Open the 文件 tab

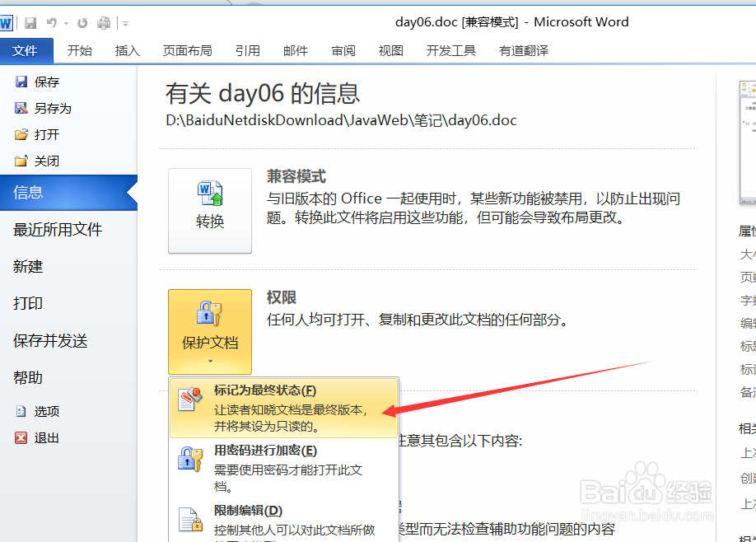coord(26,50)
